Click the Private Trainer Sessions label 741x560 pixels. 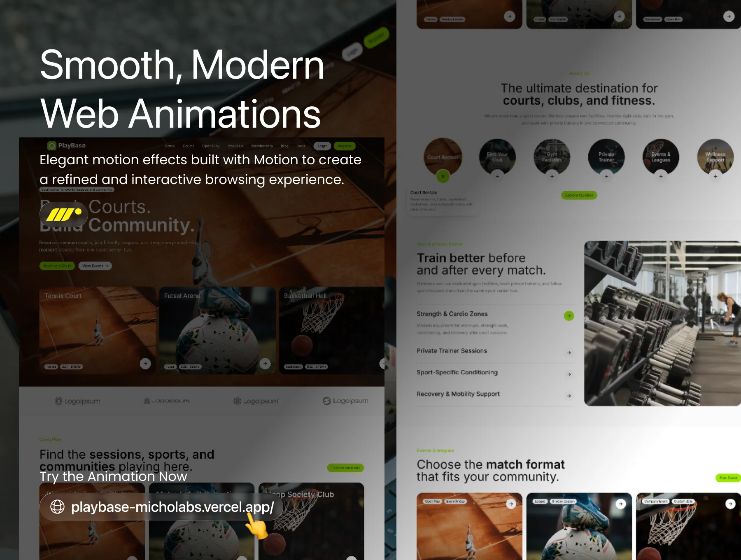pyautogui.click(x=452, y=351)
